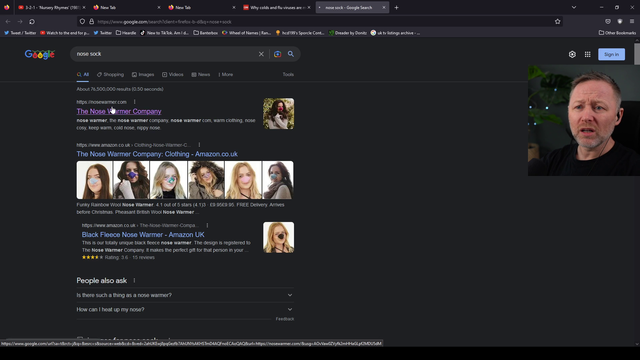Open the three-dot menu beside nosewarmer.com
Image resolution: width=640 pixels, height=360 pixels.
134,102
